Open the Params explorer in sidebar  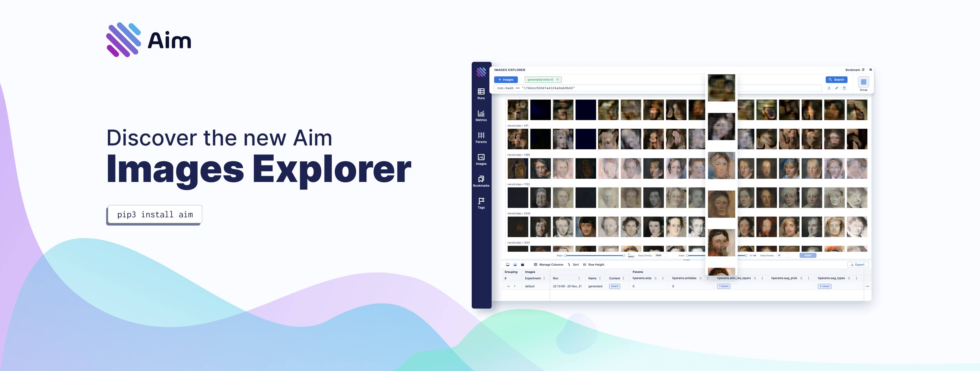[x=481, y=138]
